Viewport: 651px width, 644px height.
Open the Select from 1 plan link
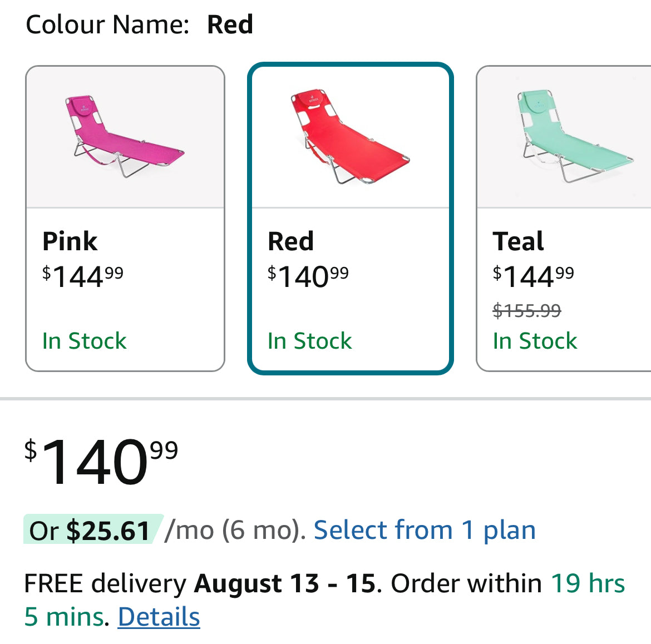tap(425, 530)
